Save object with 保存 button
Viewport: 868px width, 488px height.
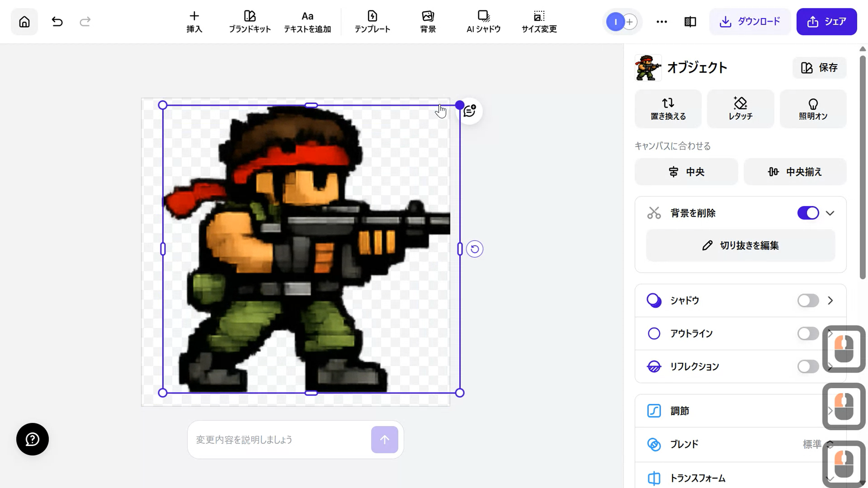point(819,68)
